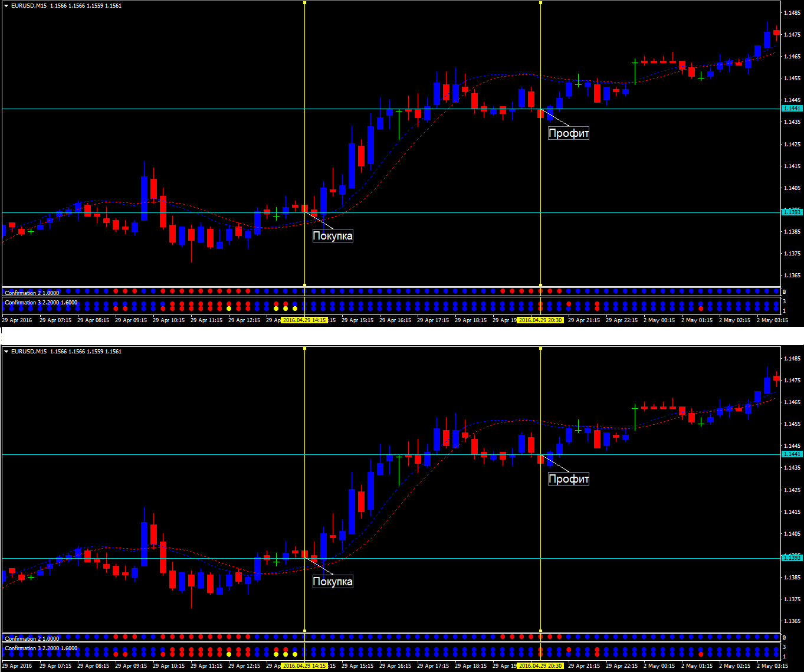Click highlighted 2016.04.29 14:15 date, top chart

coord(304,320)
